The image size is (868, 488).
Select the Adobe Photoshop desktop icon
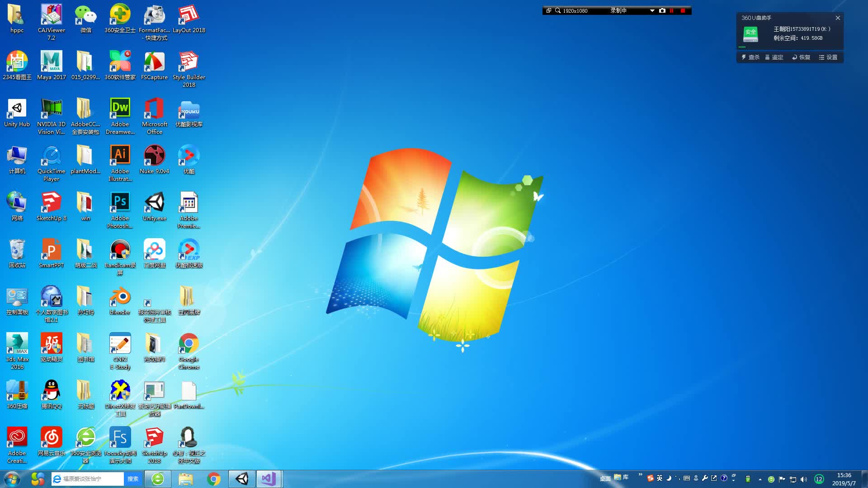tap(120, 211)
